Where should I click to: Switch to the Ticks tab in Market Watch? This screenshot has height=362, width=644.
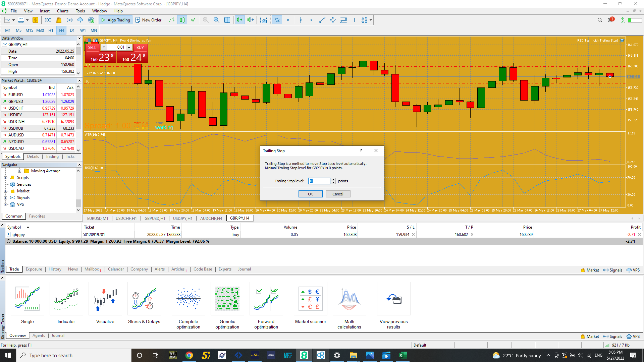70,157
